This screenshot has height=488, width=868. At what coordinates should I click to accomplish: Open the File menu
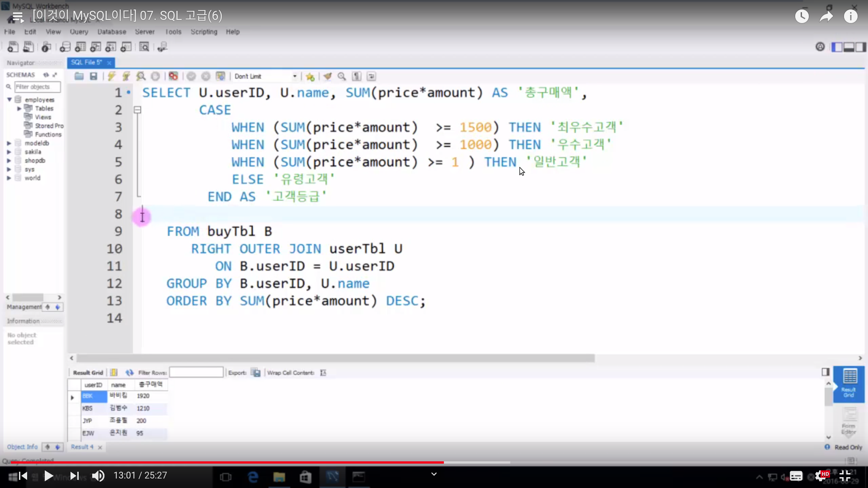[x=9, y=32]
